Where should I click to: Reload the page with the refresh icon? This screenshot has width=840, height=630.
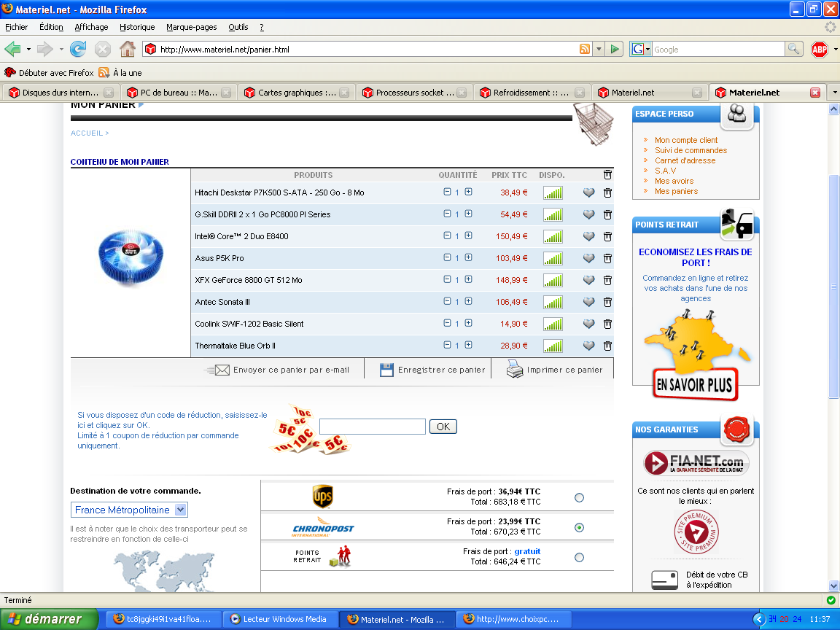tap(78, 50)
